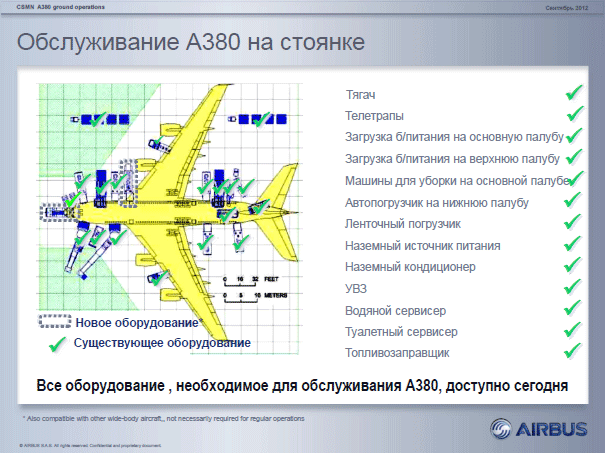Select the list item Наземный кондиционер
The width and height of the screenshot is (605, 453).
(410, 267)
